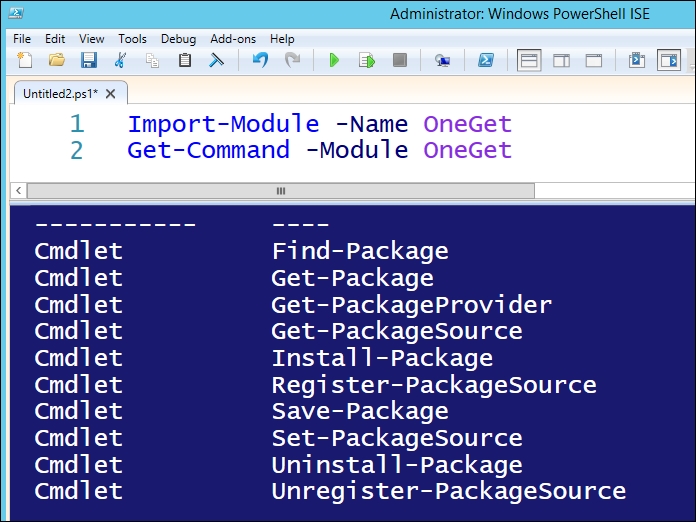Image resolution: width=696 pixels, height=522 pixels.
Task: Copy selection using the copy icon
Action: pyautogui.click(x=152, y=60)
